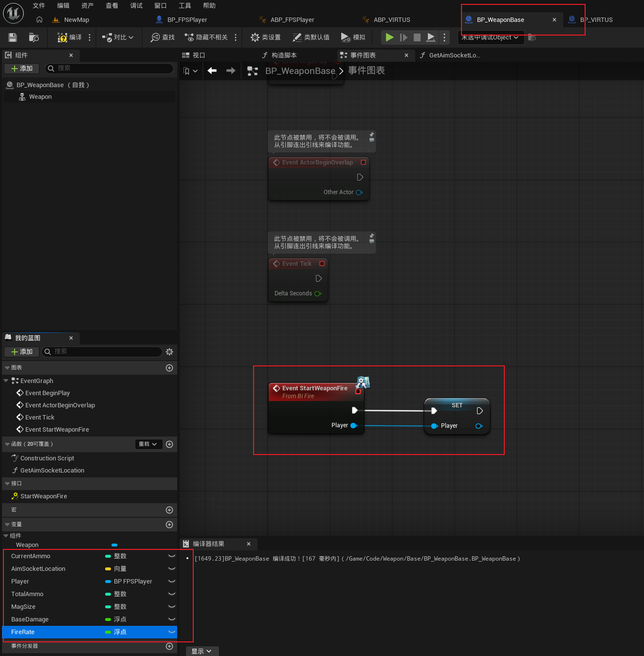Click the Unreal Engine logo icon
This screenshot has width=644, height=656.
point(13,13)
